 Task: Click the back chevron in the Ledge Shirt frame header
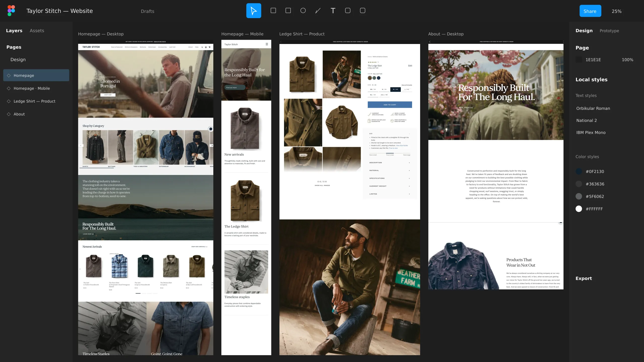point(281,42)
